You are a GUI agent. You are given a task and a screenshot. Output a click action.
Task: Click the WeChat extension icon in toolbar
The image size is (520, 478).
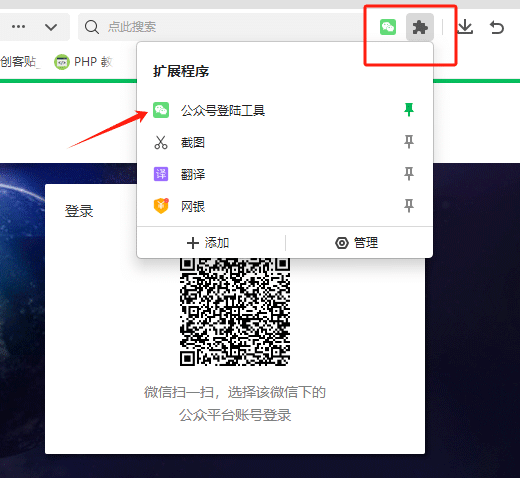pos(388,27)
